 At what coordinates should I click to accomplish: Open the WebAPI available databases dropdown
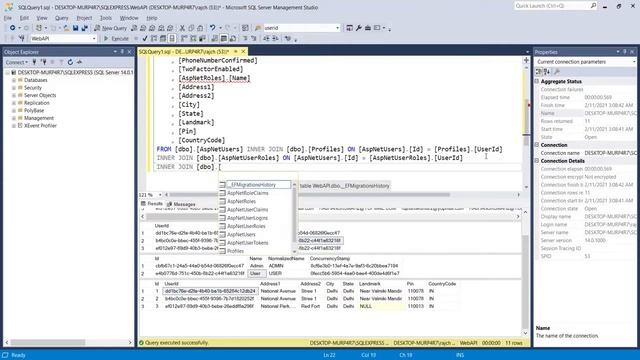[94, 38]
